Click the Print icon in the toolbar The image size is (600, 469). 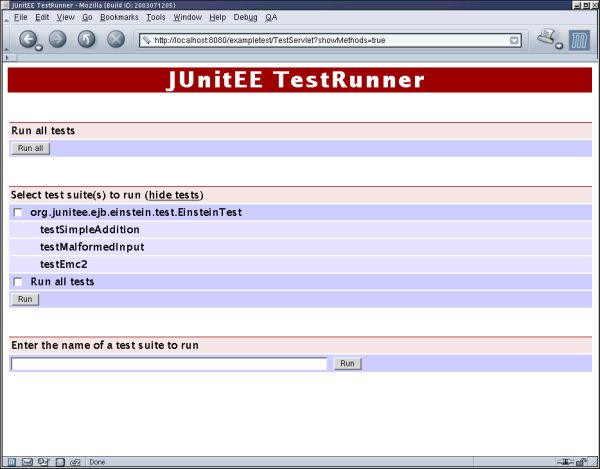coord(546,37)
